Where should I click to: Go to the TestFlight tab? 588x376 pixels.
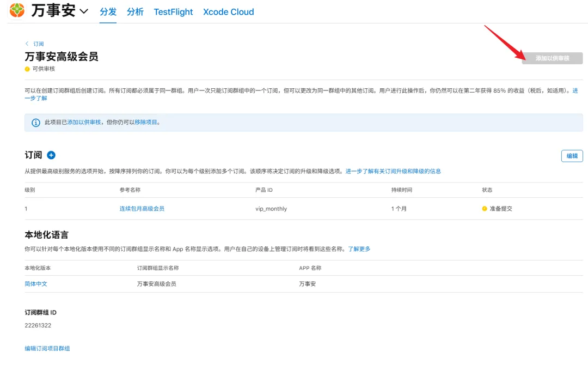[x=173, y=12]
